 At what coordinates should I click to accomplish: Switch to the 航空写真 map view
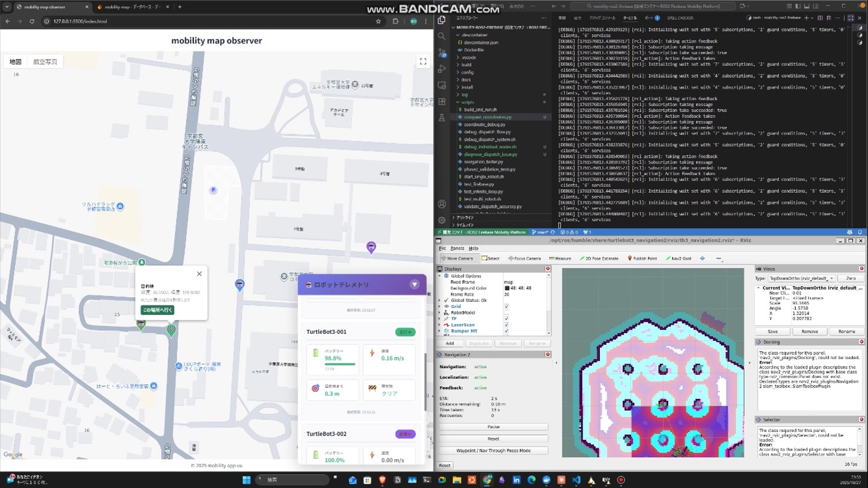pyautogui.click(x=45, y=61)
